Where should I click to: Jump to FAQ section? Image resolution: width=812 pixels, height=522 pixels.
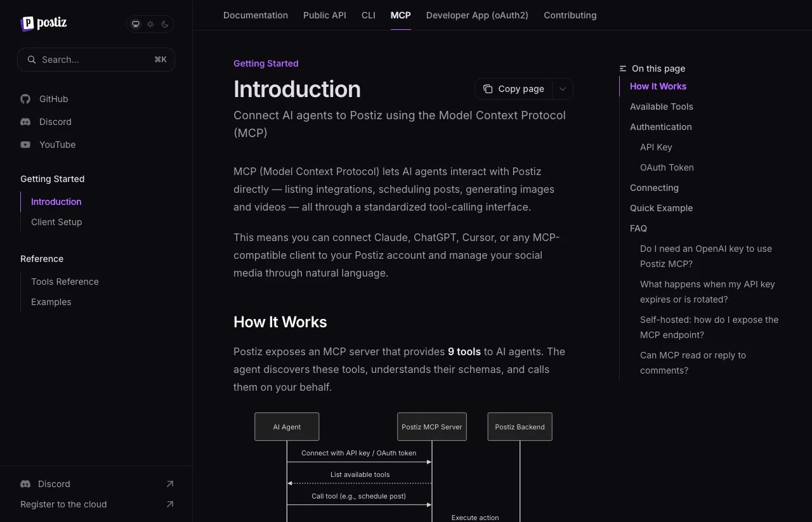coord(638,228)
